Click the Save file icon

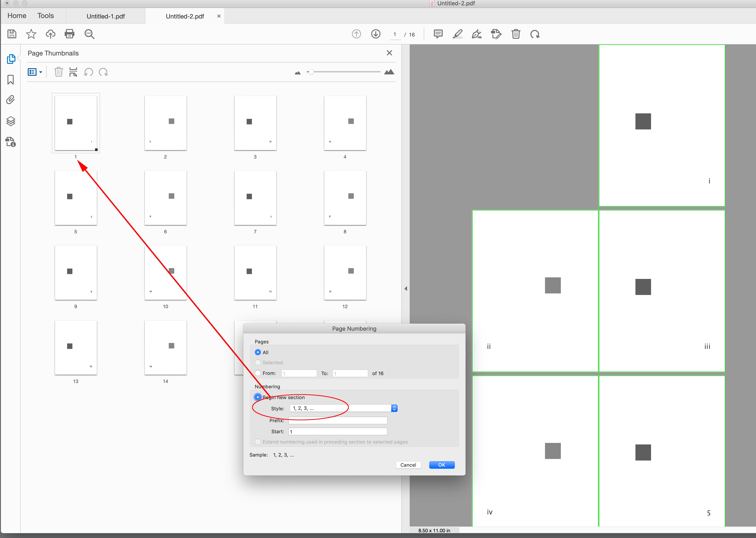coord(12,34)
